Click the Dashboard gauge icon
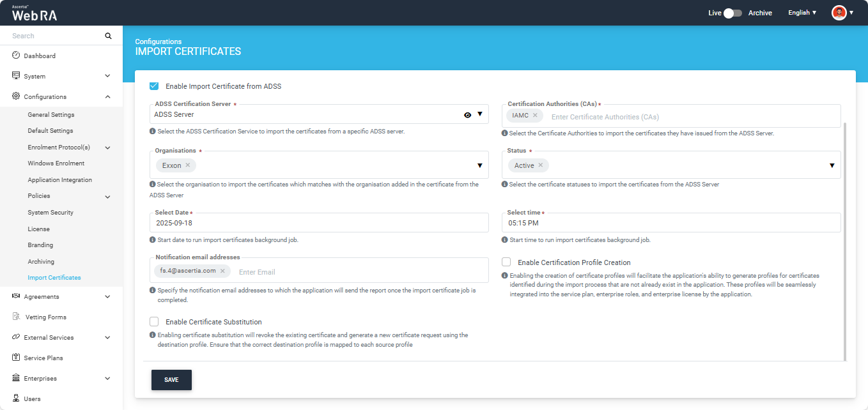The image size is (868, 410). click(16, 56)
